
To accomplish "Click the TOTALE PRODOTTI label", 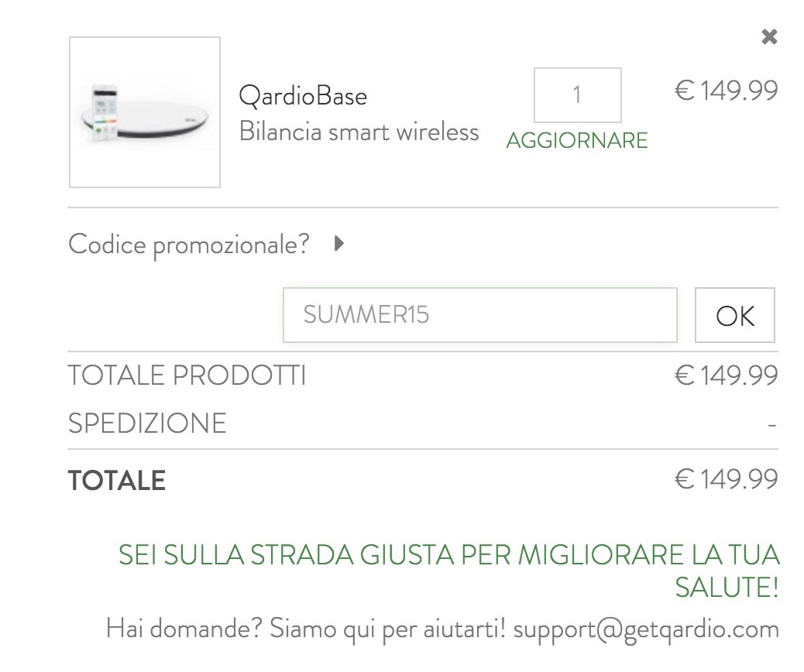I will 187,375.
